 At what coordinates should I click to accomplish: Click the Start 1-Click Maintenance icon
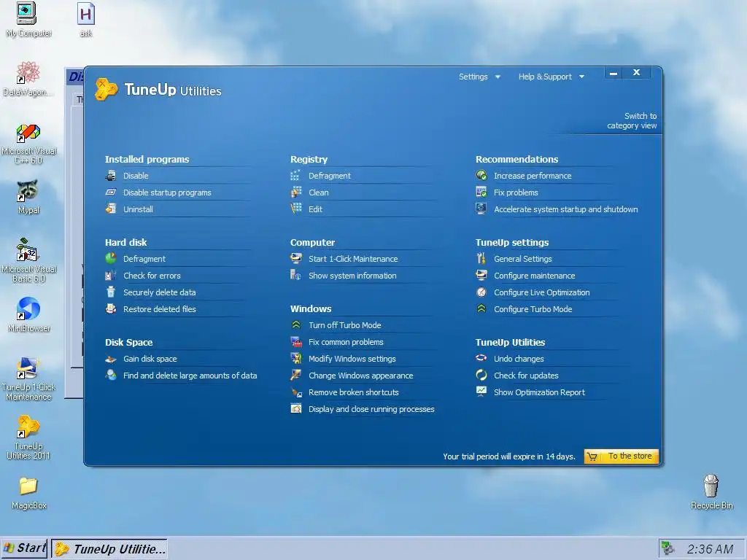[x=296, y=259]
